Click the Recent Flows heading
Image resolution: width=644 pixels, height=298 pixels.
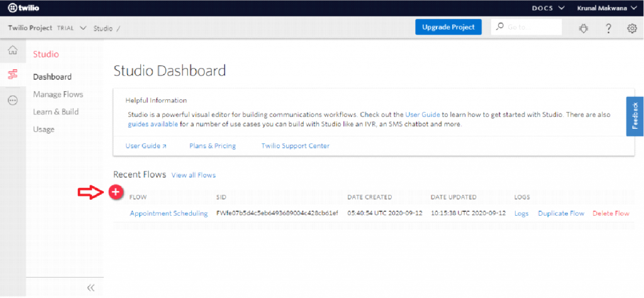140,175
